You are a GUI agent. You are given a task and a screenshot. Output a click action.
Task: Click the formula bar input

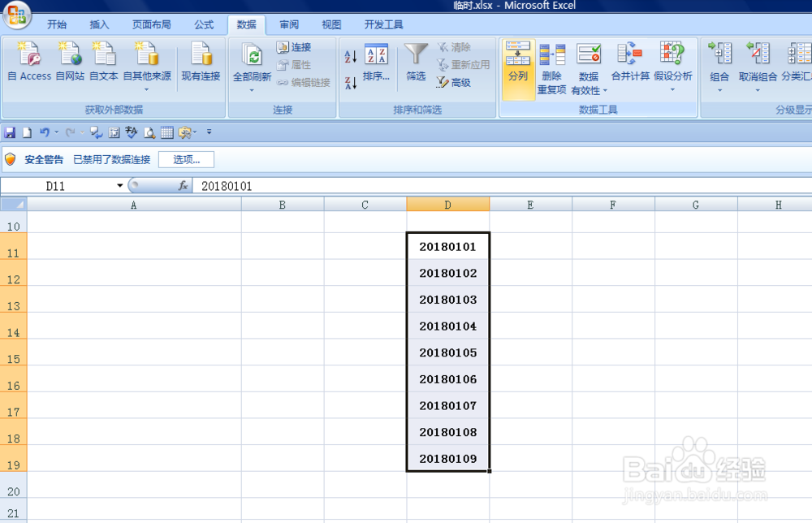[501, 186]
